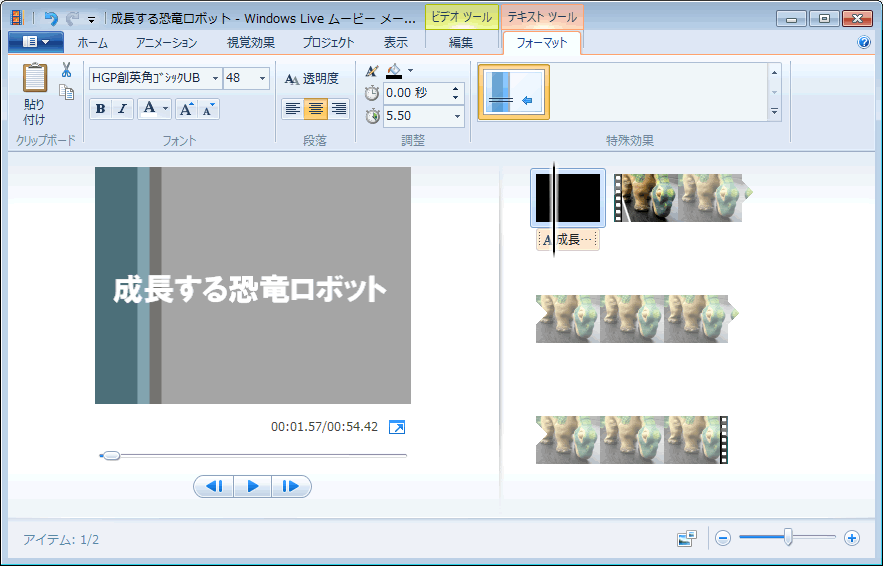Click the zoom in plus icon
Image resolution: width=883 pixels, height=566 pixels.
coord(852,538)
